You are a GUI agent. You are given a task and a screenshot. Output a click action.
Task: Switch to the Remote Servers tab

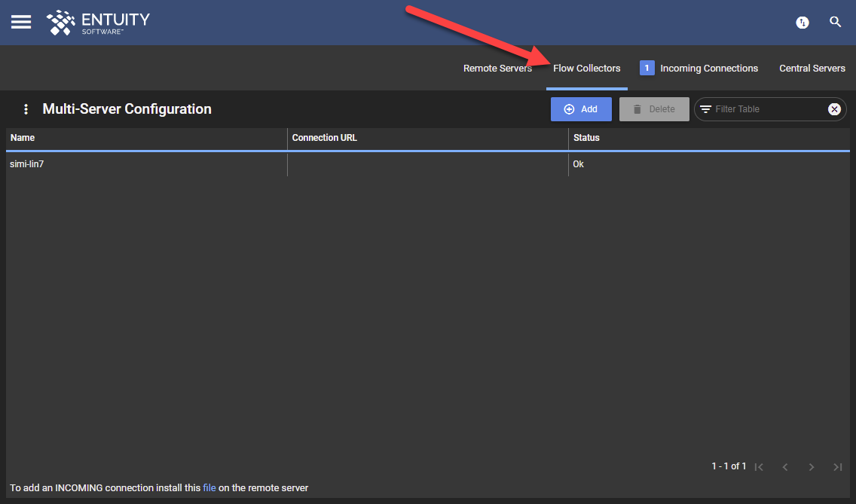tap(497, 69)
